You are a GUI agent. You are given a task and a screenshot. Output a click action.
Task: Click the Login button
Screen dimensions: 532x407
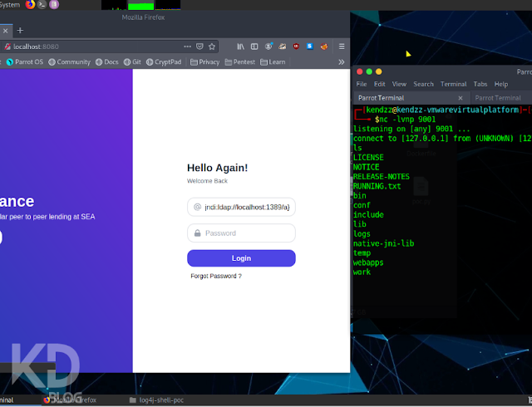click(x=241, y=258)
